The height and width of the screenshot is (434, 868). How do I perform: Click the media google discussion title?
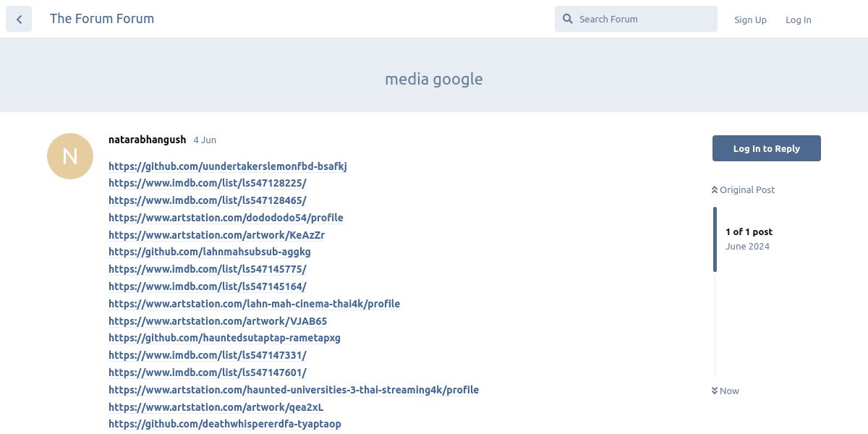(434, 79)
